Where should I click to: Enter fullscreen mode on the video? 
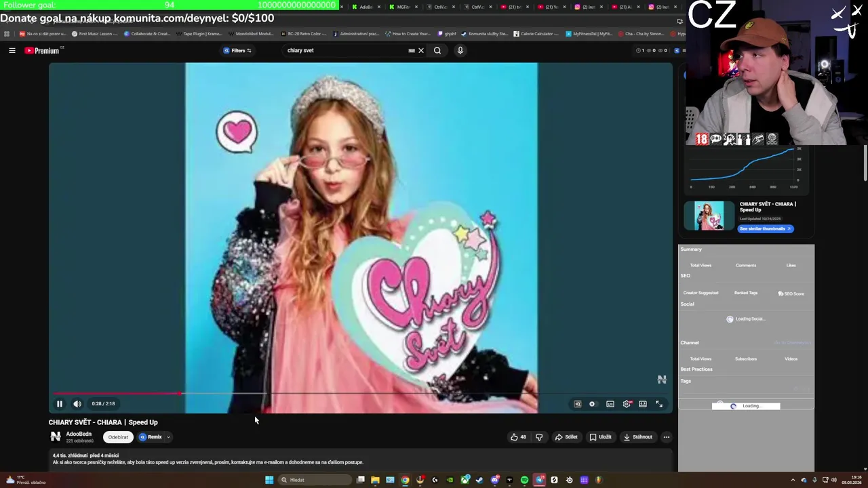658,404
